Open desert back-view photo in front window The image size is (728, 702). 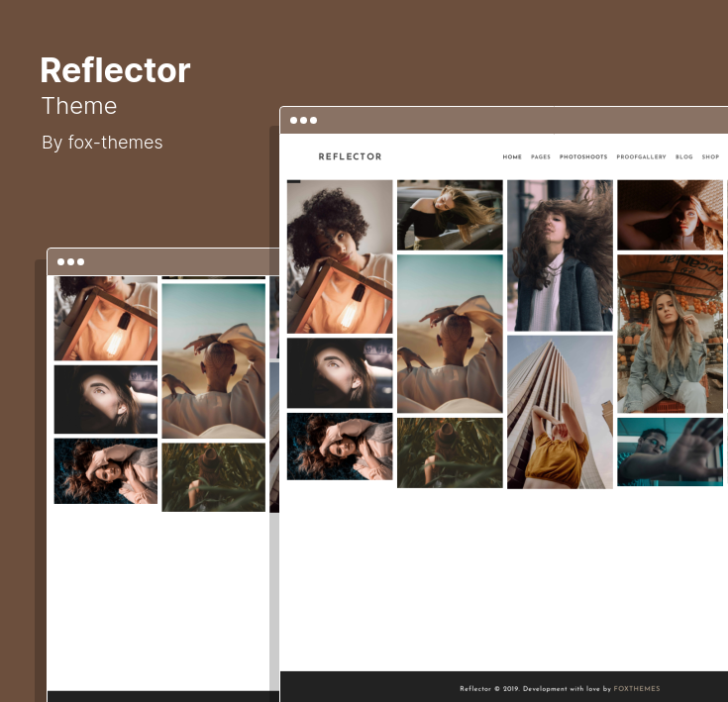point(450,334)
